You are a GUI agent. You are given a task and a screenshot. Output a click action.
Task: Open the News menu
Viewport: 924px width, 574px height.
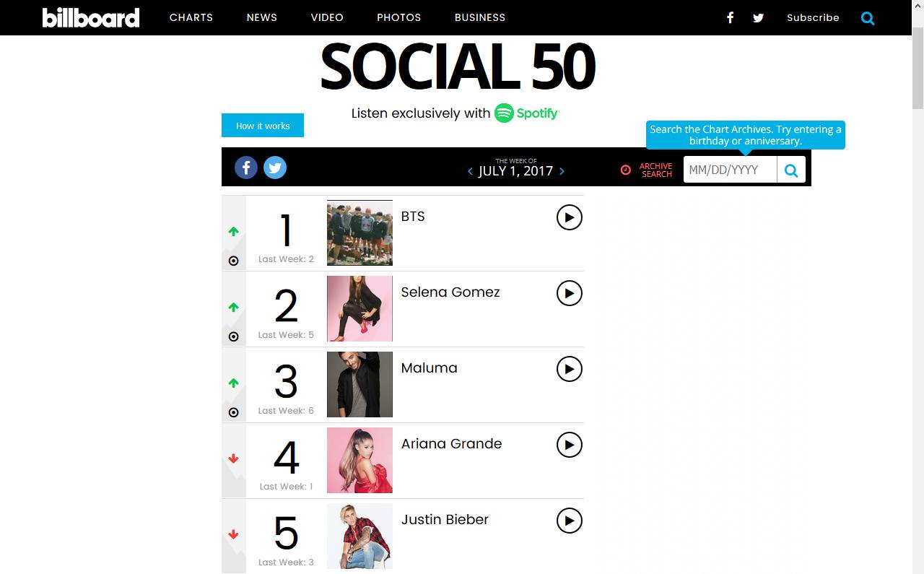tap(261, 18)
